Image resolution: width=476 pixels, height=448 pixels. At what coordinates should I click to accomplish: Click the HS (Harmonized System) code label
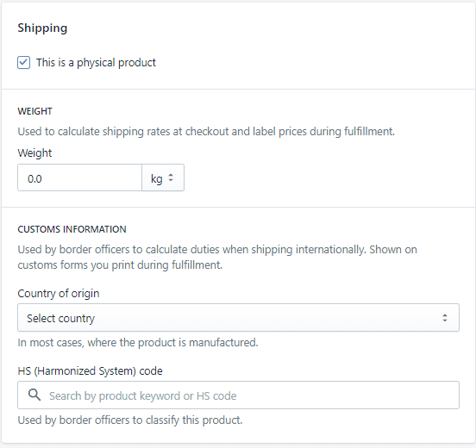(90, 371)
